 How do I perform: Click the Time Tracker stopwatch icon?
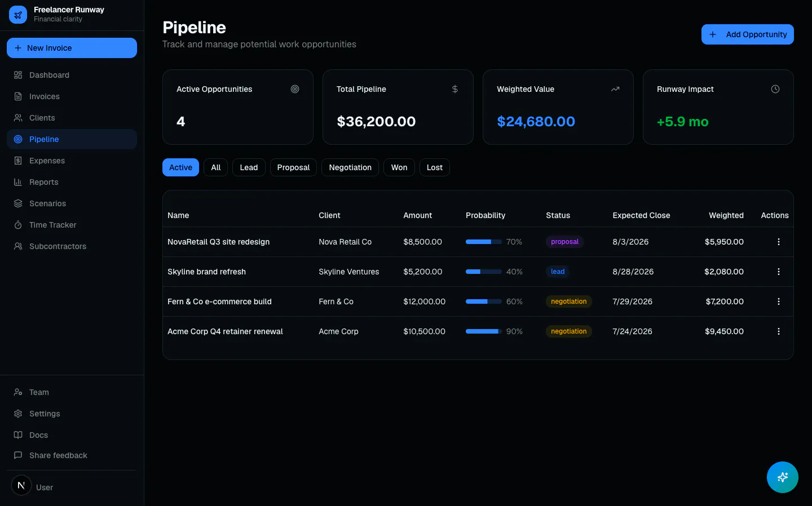(18, 225)
